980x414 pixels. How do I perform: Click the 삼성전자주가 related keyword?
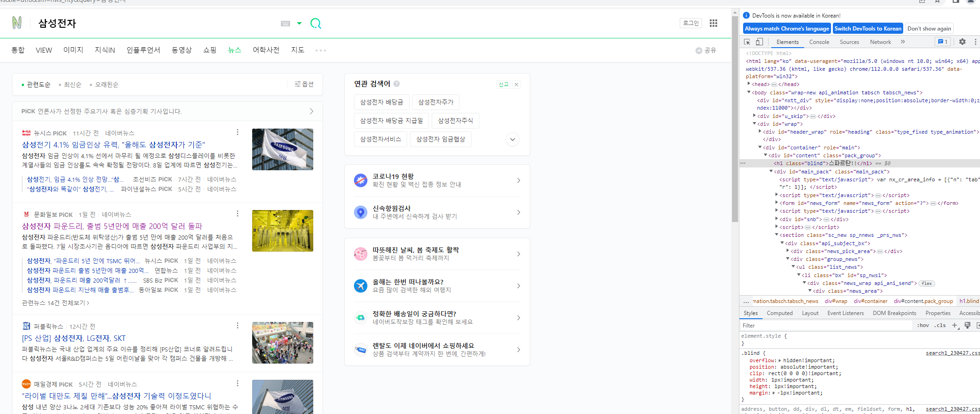[x=436, y=102]
